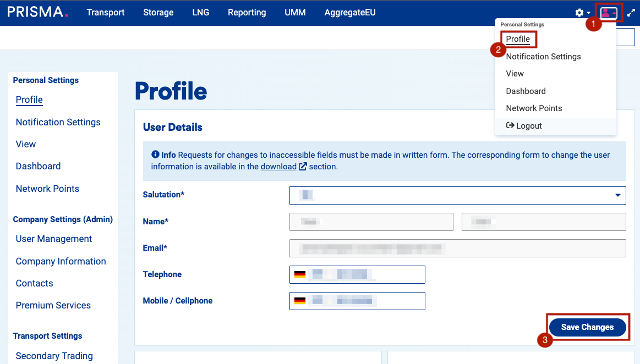Click the PRISMA logo
Screen dimensions: 640x364
(x=38, y=12)
